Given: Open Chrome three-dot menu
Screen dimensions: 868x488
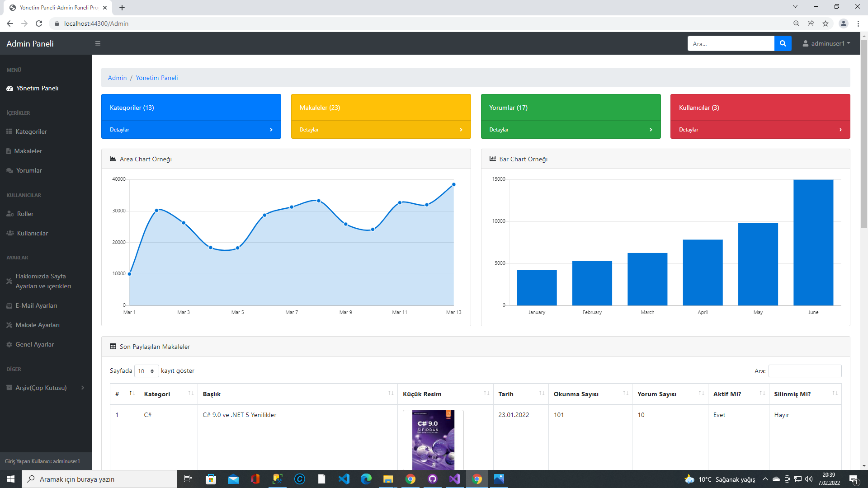Looking at the screenshot, I should (x=858, y=23).
